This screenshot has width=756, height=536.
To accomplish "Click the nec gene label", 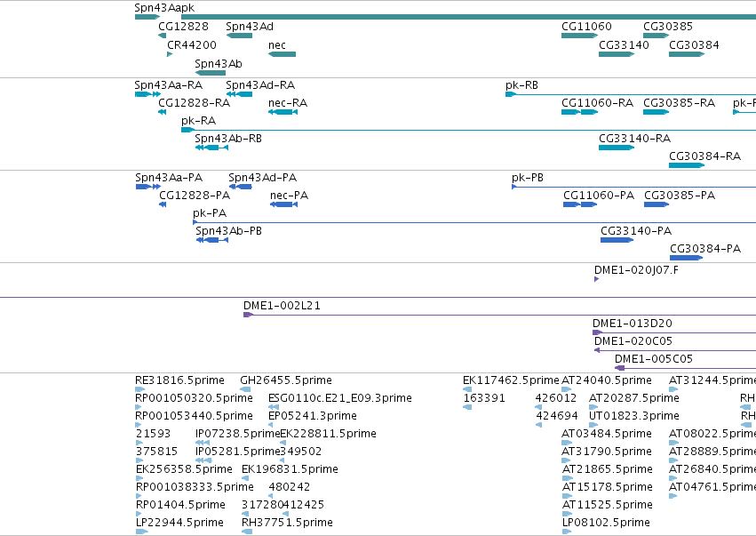I will (277, 44).
